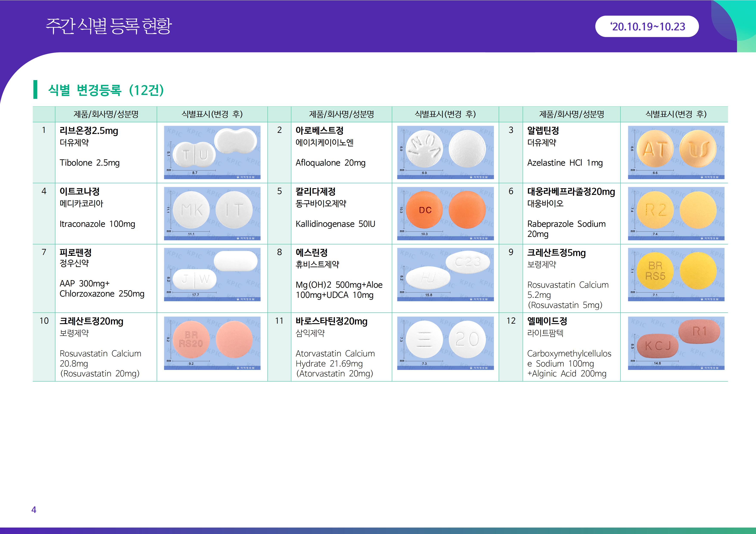Click the 리브온정2.5mg pill image
Screen dimensions: 756x534
[212, 152]
